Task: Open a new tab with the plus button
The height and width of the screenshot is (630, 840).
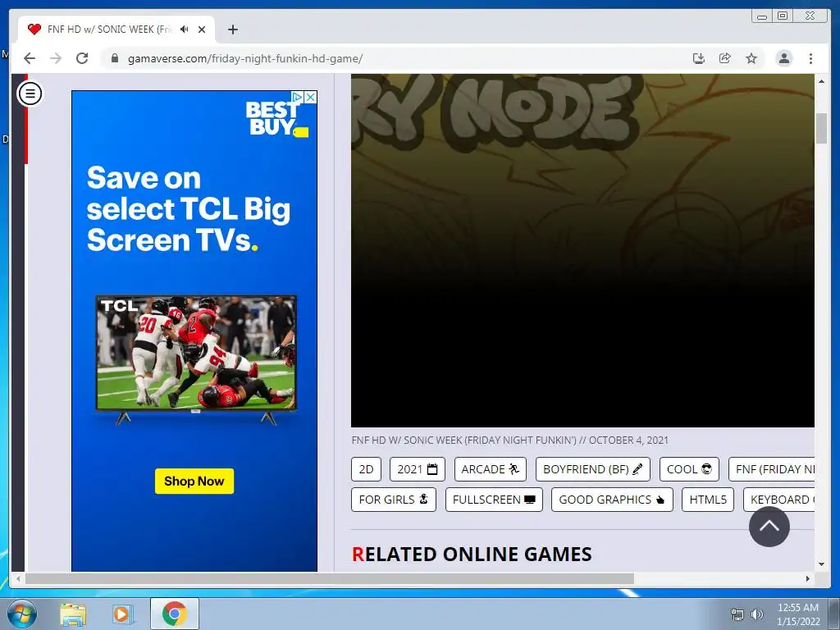Action: tap(232, 30)
